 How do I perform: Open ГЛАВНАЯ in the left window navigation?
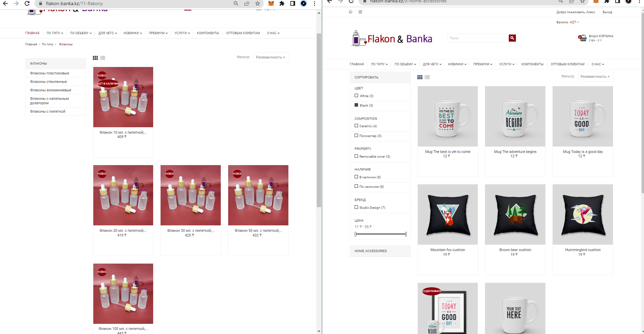(32, 33)
